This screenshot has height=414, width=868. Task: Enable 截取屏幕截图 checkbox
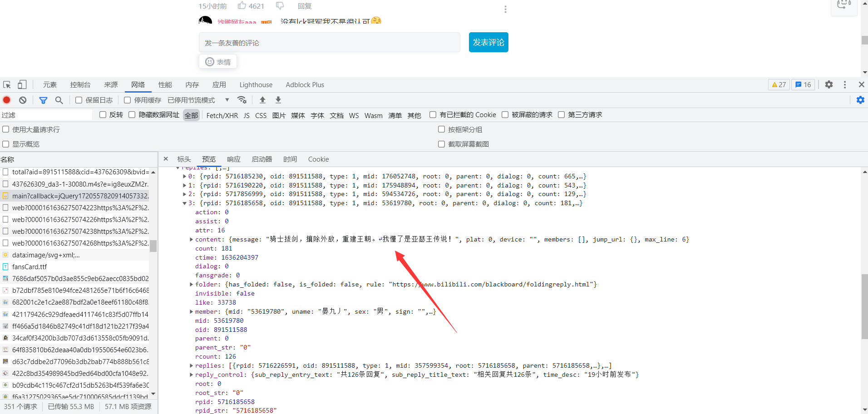point(441,144)
